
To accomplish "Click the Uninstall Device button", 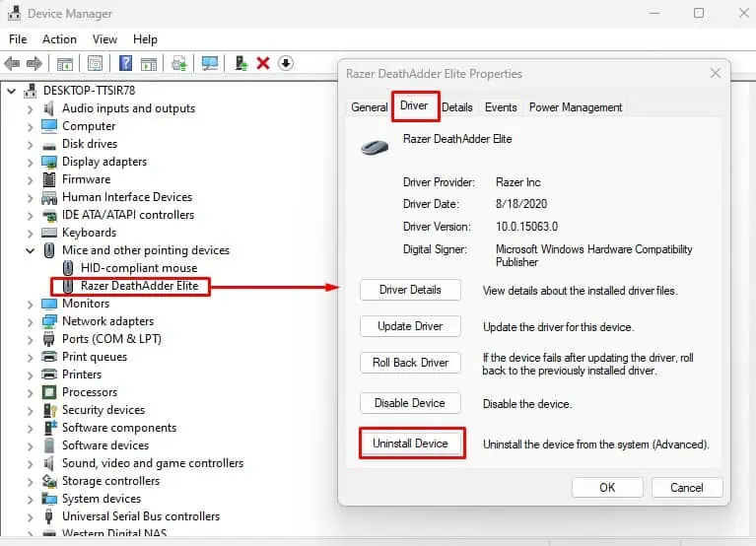I will pos(410,444).
